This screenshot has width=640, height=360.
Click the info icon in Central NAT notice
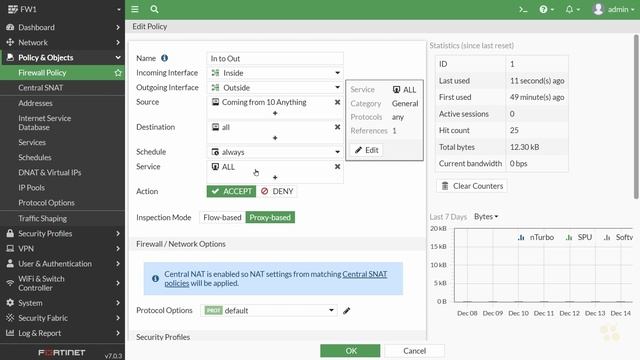(x=156, y=278)
